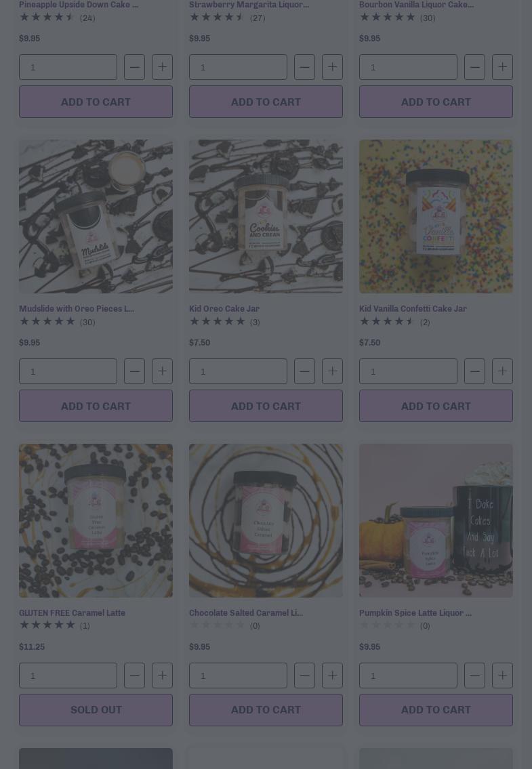The width and height of the screenshot is (532, 769).
Task: Click the Pumpkin Spice Latte product image
Action: click(436, 520)
